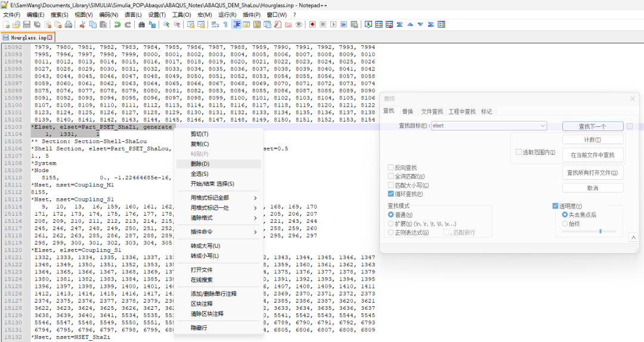Toggle Word Wrap toolbar icon
The width and height of the screenshot is (644, 342).
[215, 24]
